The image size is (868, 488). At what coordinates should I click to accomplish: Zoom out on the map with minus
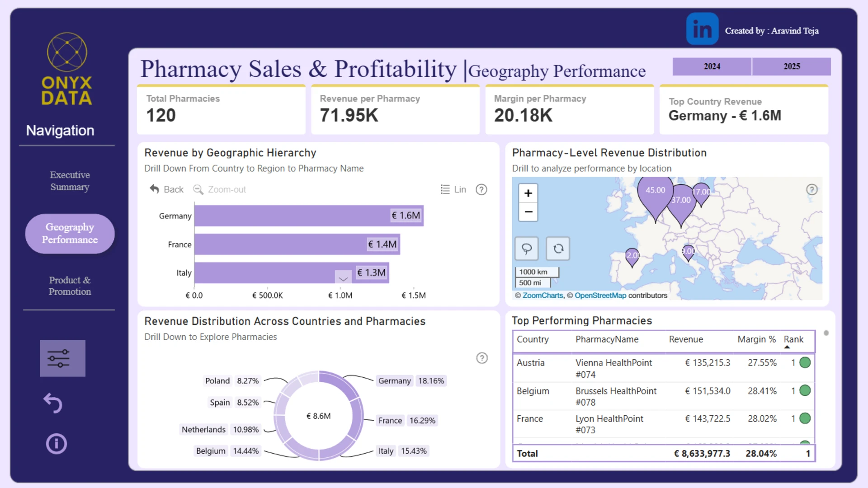(x=528, y=212)
